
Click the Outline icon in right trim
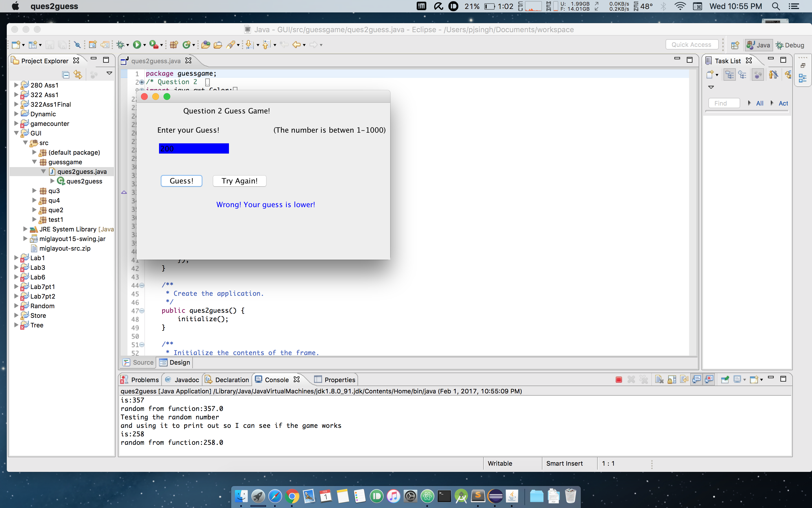[803, 78]
